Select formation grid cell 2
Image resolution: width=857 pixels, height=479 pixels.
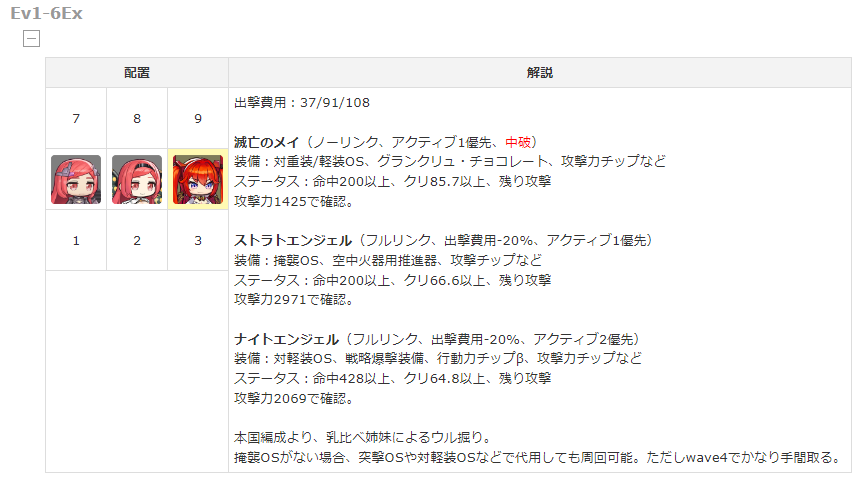click(x=137, y=240)
